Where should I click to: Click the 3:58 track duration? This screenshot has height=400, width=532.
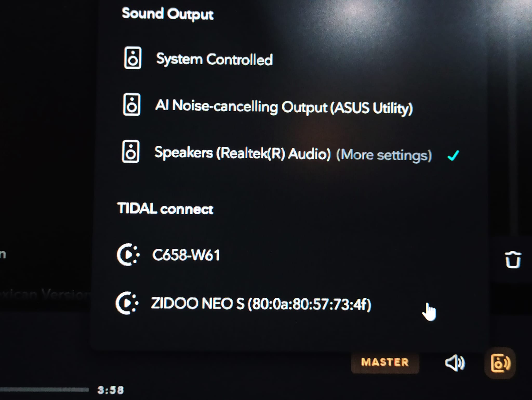[x=110, y=390]
